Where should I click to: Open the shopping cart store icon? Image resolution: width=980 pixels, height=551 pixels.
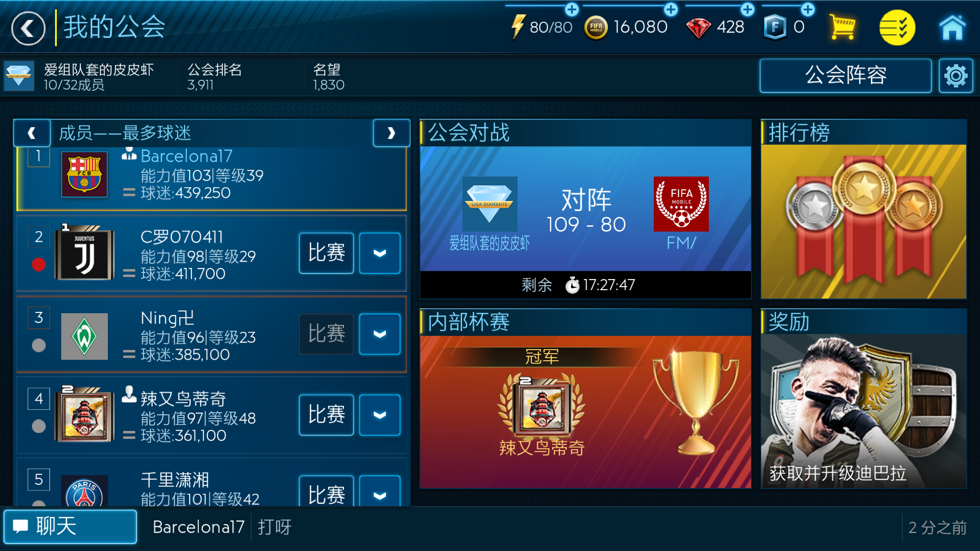(x=842, y=28)
